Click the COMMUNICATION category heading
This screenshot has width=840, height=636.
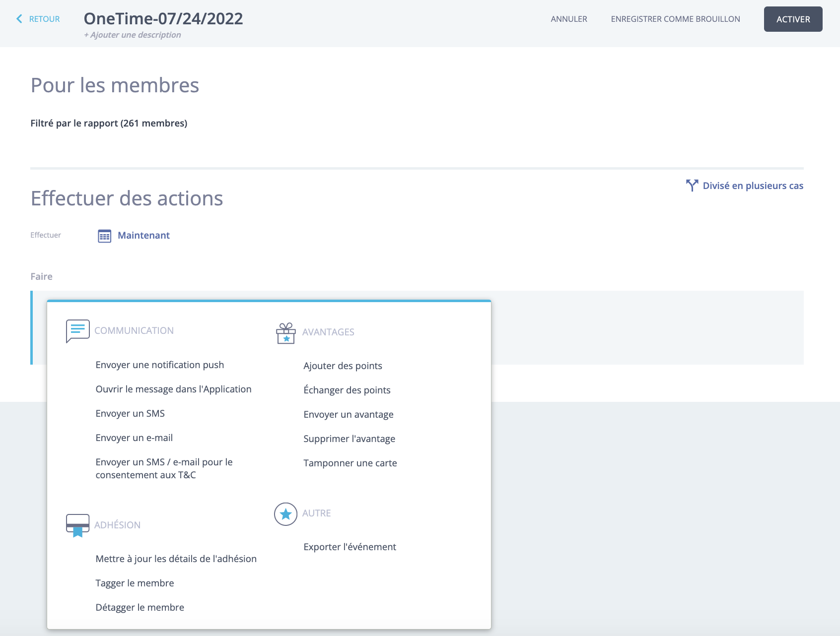[x=134, y=330]
